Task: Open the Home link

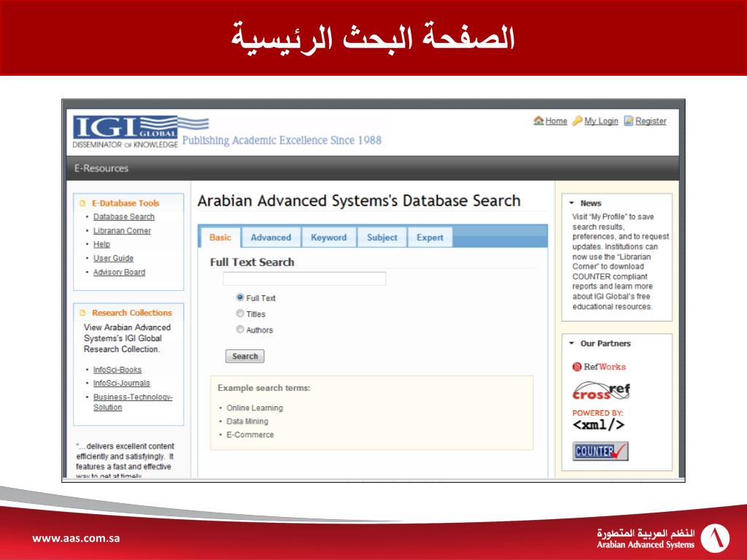Action: (556, 121)
